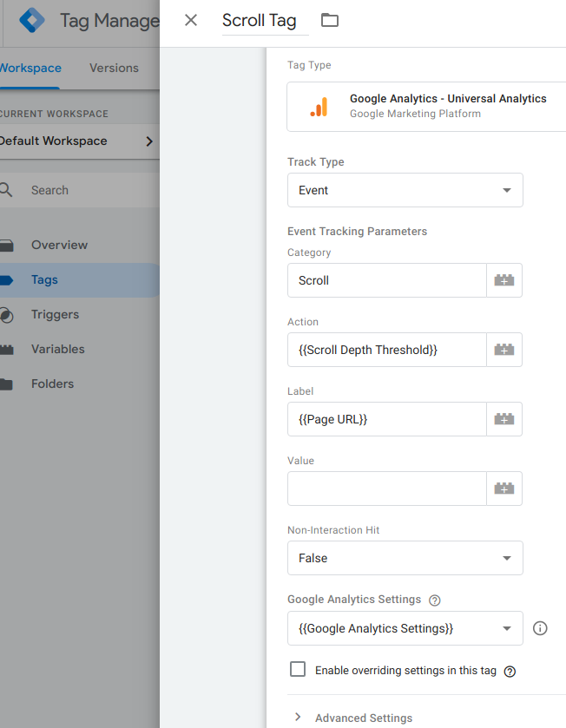Expand Default Workspace chevron
566x728 pixels.
pyautogui.click(x=149, y=141)
